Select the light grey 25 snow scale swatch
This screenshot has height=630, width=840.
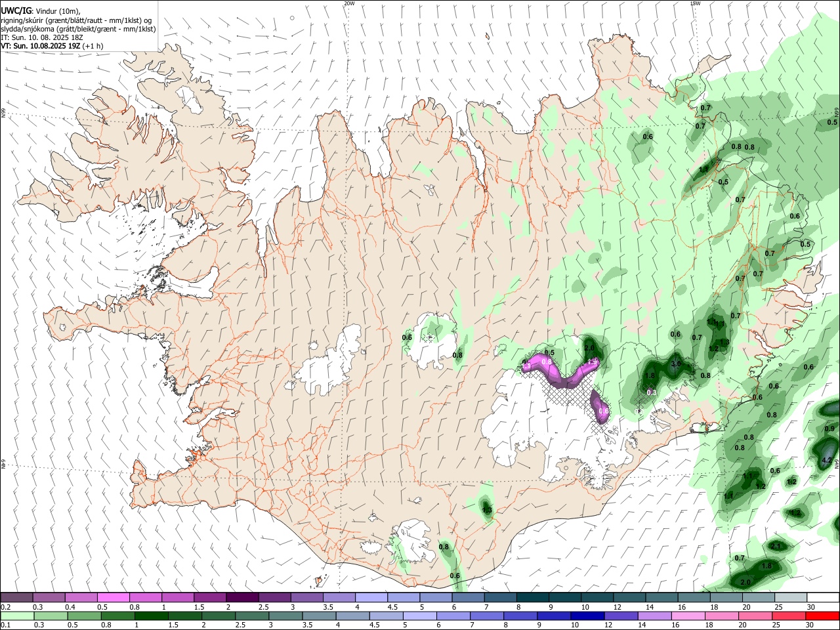tap(790, 597)
